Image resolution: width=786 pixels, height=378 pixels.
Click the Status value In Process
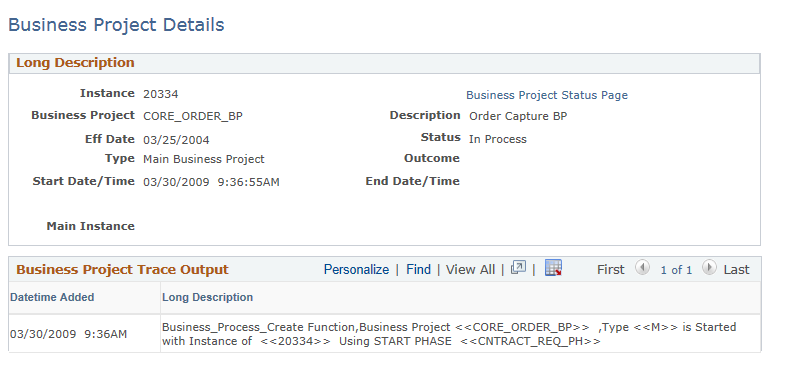coord(498,139)
